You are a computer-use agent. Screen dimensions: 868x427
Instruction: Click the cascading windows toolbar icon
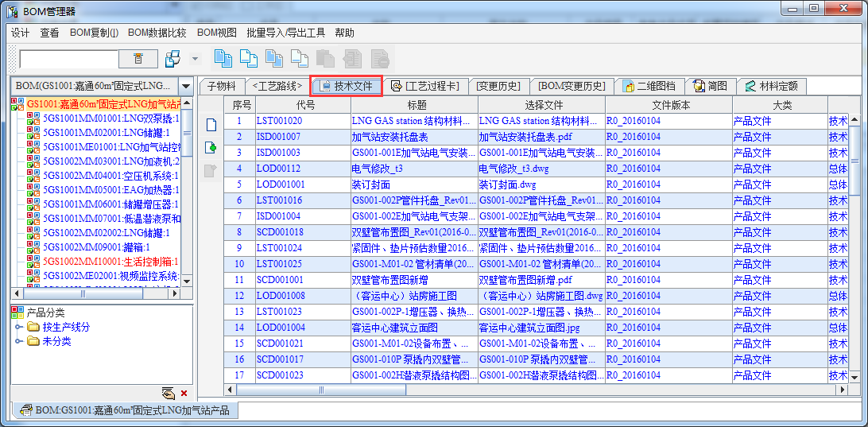coord(174,59)
